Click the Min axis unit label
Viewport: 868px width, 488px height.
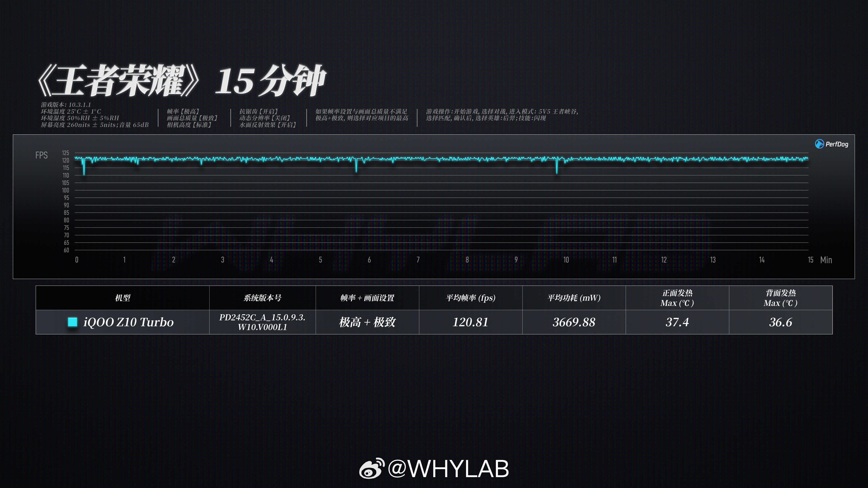[826, 260]
